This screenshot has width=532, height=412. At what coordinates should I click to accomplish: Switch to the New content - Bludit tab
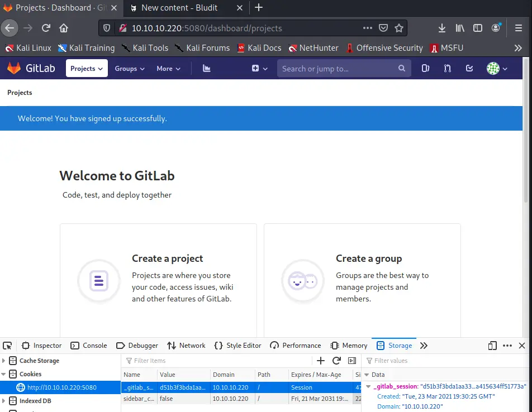(179, 8)
